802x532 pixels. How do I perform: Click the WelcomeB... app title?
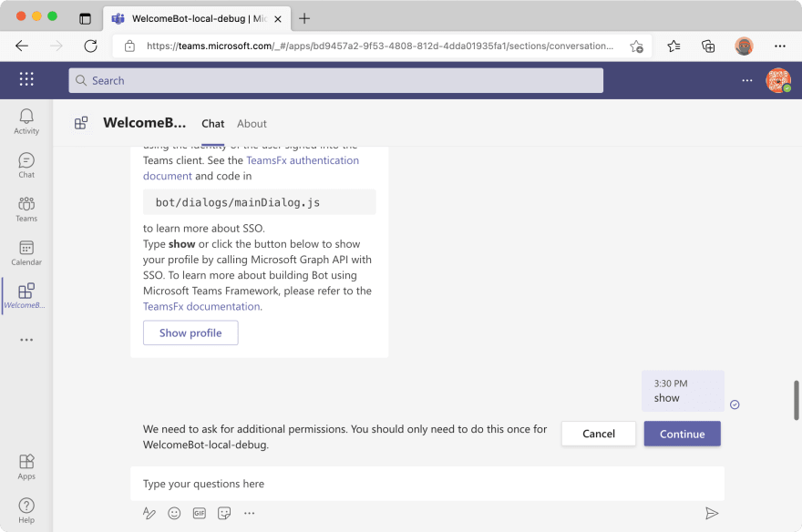(144, 123)
